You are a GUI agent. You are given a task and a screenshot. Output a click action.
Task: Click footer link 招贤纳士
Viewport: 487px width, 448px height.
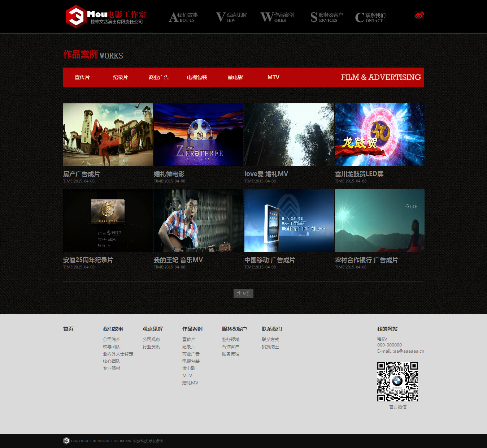pos(270,347)
